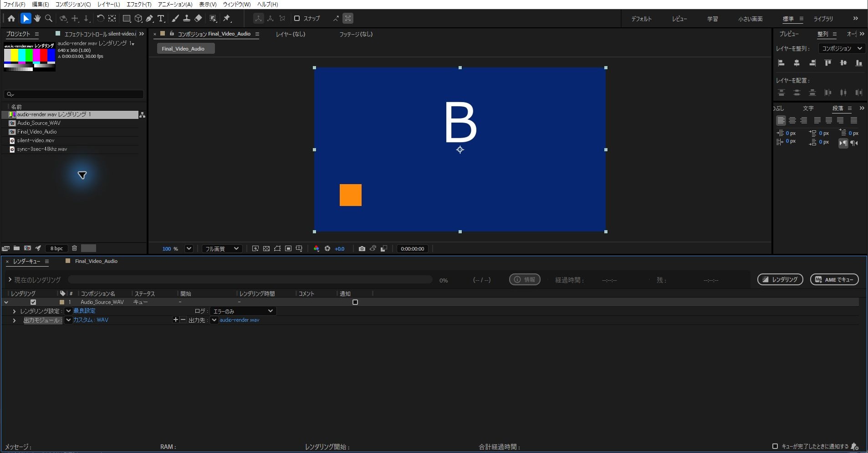Select the Clone Stamp tool

186,18
